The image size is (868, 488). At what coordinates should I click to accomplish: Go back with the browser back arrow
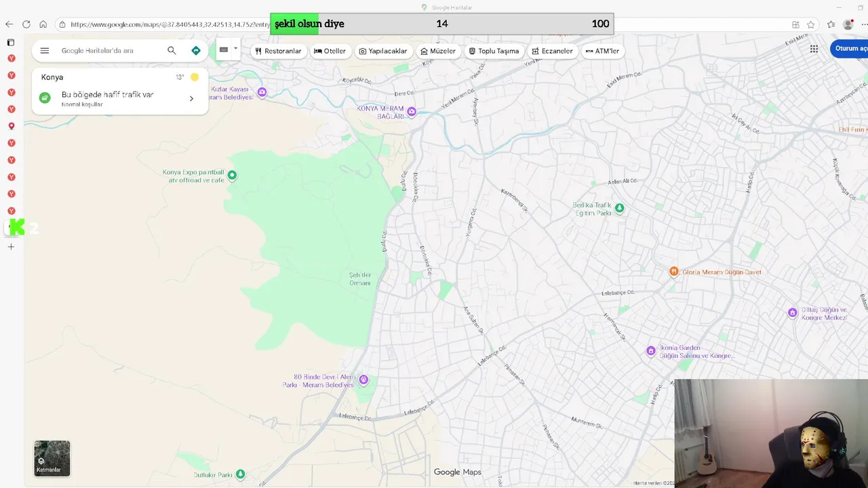point(9,24)
